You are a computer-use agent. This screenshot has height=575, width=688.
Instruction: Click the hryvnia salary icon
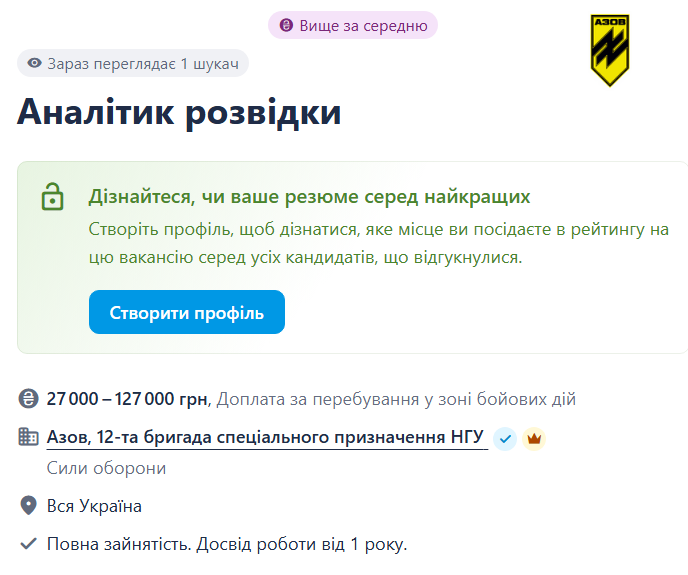pyautogui.click(x=28, y=399)
